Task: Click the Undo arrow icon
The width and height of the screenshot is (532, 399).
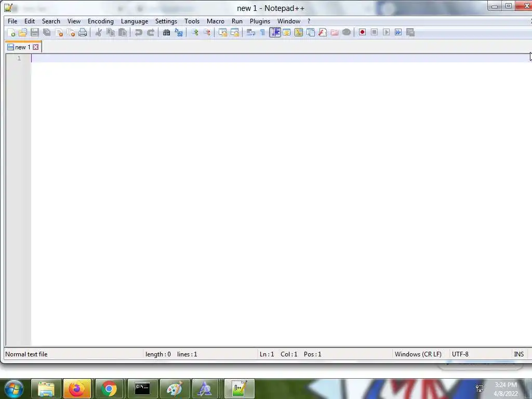Action: 138,33
